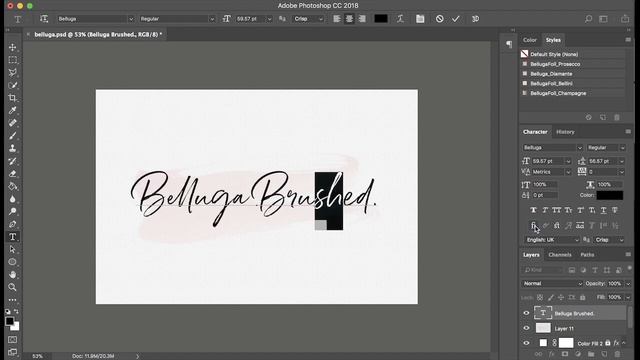The width and height of the screenshot is (640, 360).
Task: Select the Horizontal Type tool in toolbar
Action: (13, 237)
